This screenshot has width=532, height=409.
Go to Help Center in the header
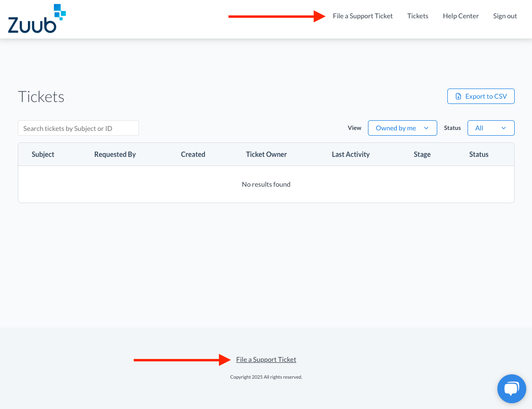pos(460,16)
